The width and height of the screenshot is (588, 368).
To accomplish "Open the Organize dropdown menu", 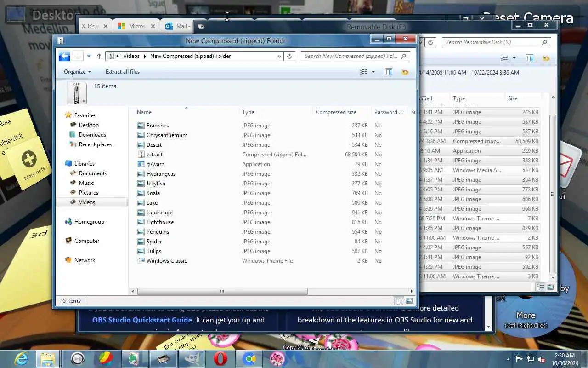I will point(78,72).
